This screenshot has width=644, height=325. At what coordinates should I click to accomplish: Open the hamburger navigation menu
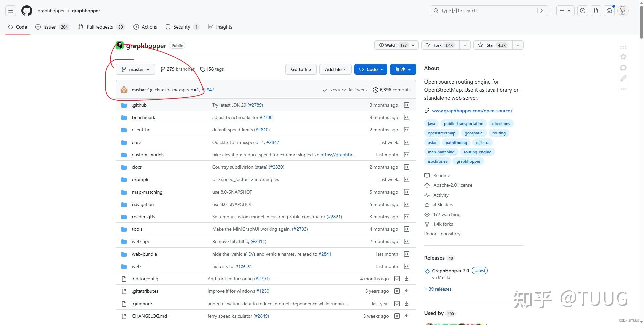tap(11, 11)
